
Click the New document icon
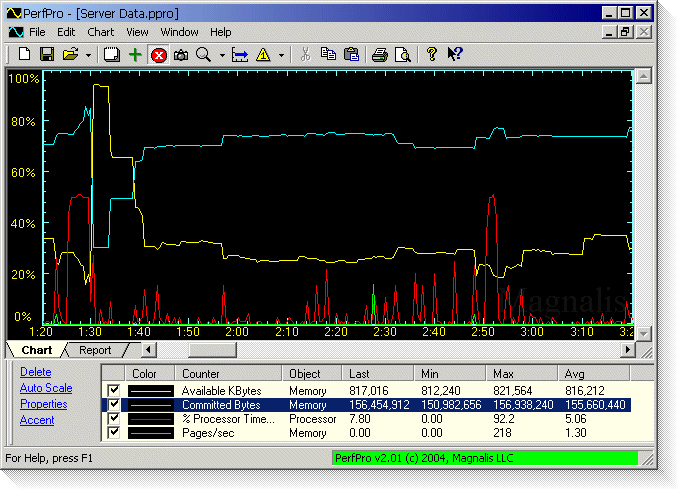tap(25, 54)
